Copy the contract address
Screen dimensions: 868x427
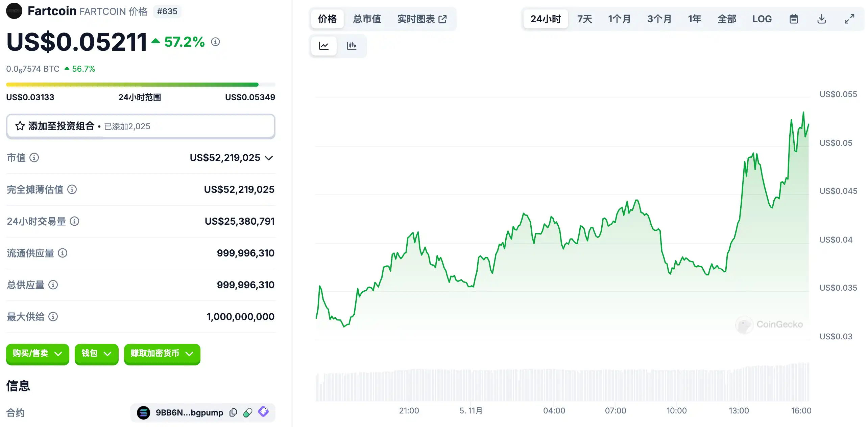coord(233,412)
